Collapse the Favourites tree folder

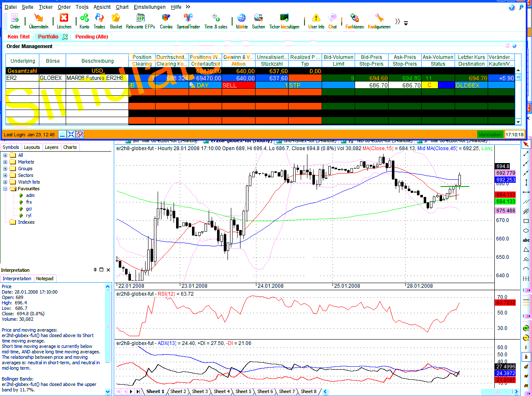click(5, 189)
